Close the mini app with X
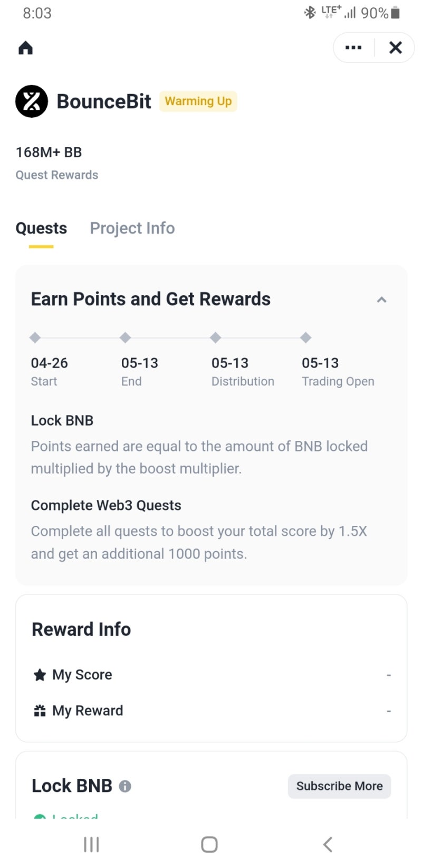The image size is (422, 868). click(x=395, y=48)
